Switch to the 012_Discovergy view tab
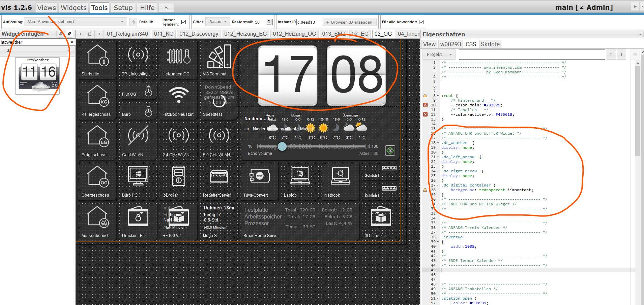This screenshot has height=305, width=644. click(199, 34)
